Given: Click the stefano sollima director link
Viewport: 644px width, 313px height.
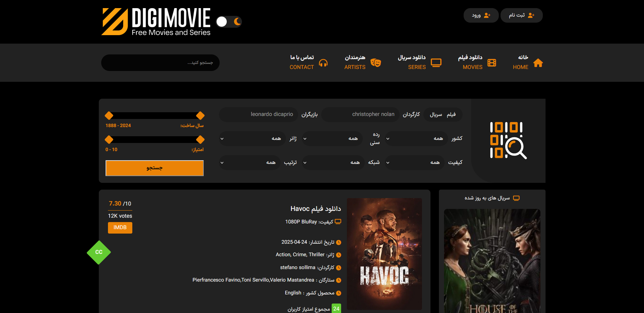Looking at the screenshot, I should click(x=298, y=267).
